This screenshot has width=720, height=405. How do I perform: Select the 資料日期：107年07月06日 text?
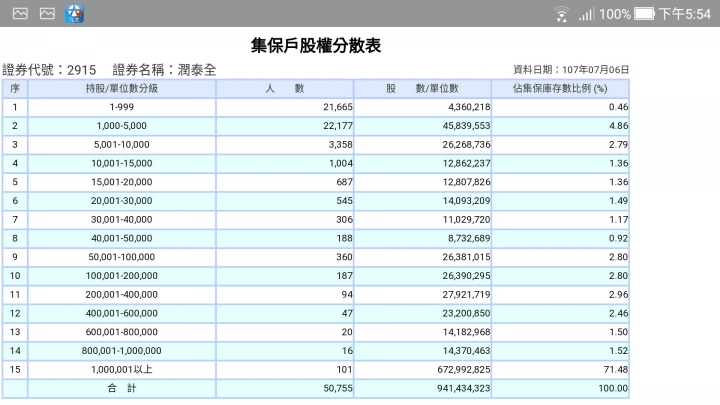571,69
